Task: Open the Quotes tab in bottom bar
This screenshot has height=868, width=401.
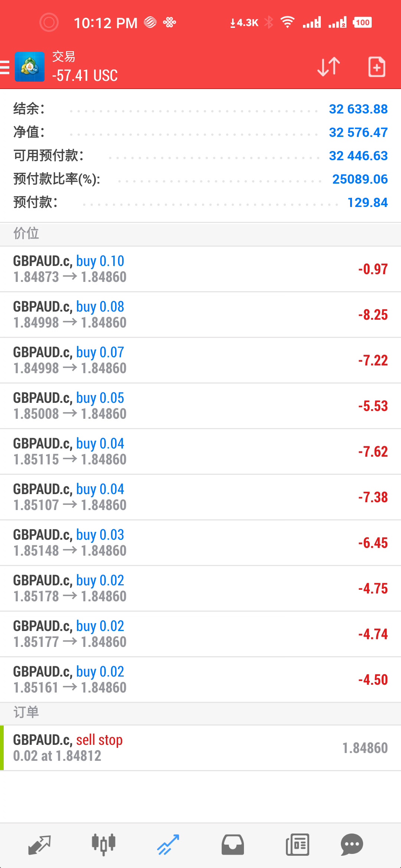Action: tap(39, 845)
